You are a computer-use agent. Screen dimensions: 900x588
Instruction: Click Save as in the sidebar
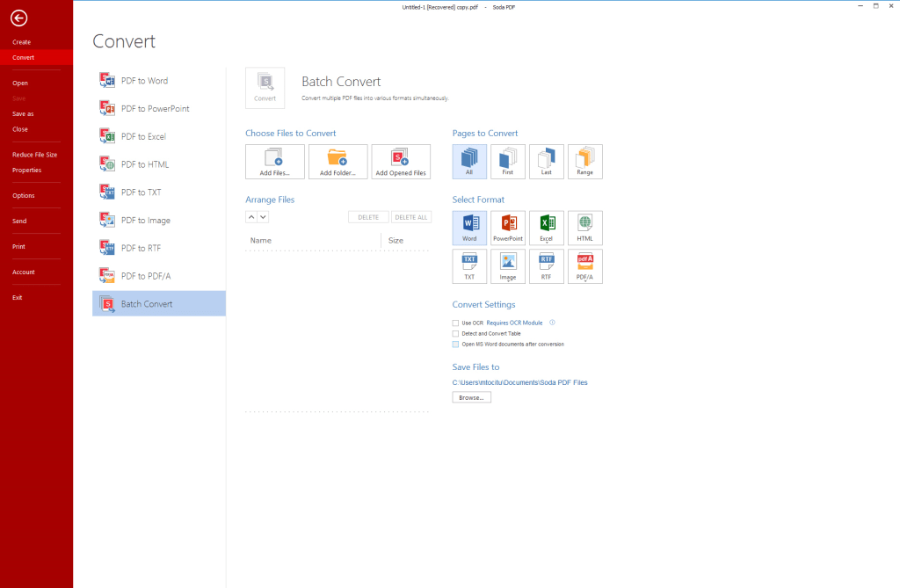click(x=23, y=113)
